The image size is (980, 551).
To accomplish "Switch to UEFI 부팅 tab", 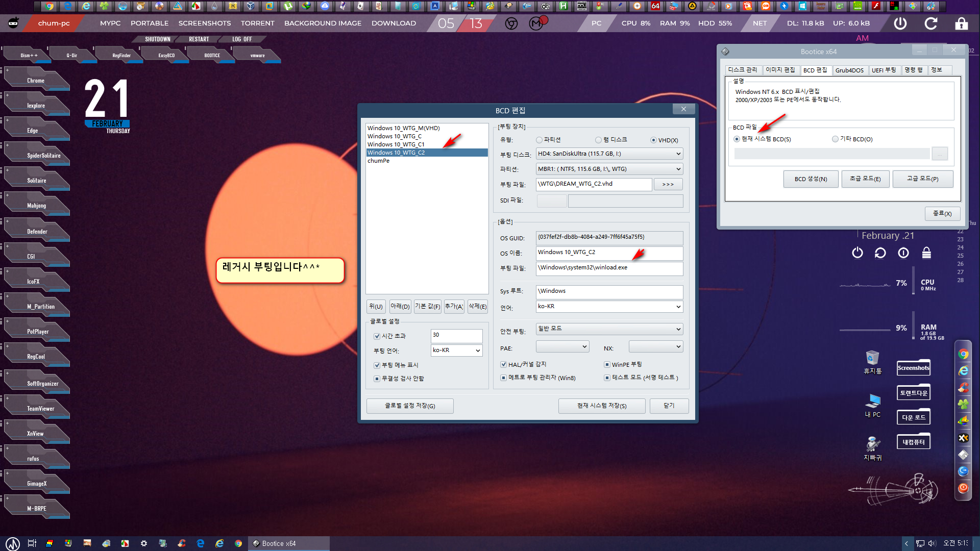I will click(884, 70).
